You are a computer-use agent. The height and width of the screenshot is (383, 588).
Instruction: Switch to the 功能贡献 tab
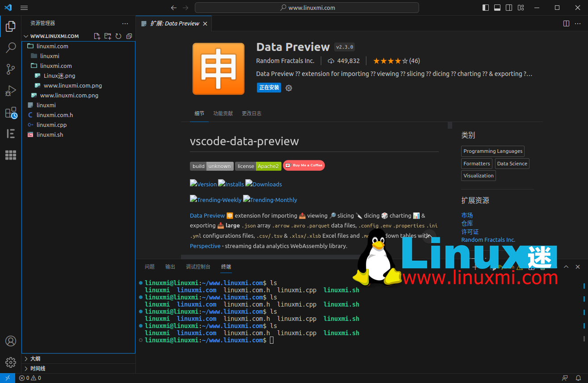point(223,114)
